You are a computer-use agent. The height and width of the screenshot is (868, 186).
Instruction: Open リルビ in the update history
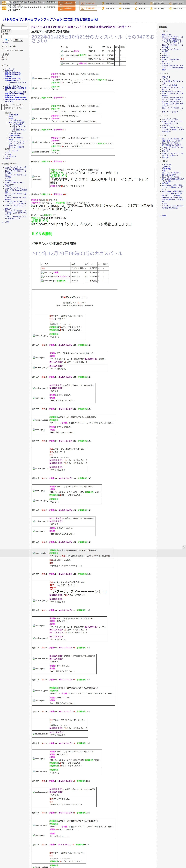(x=164, y=204)
